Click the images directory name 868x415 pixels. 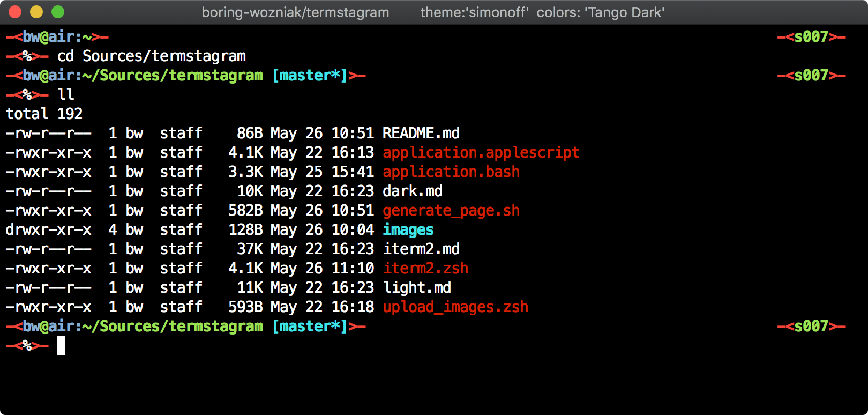point(408,229)
